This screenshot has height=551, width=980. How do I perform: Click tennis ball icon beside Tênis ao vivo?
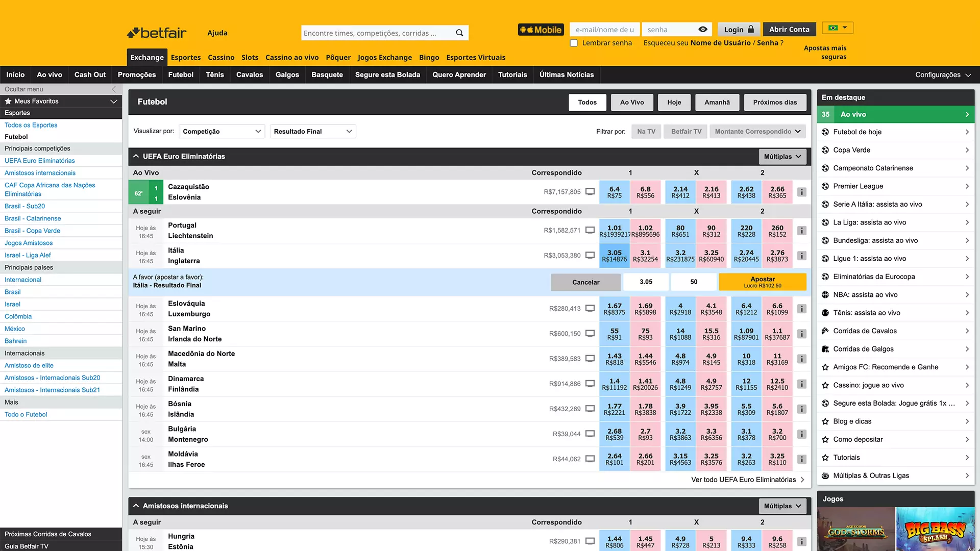point(825,313)
